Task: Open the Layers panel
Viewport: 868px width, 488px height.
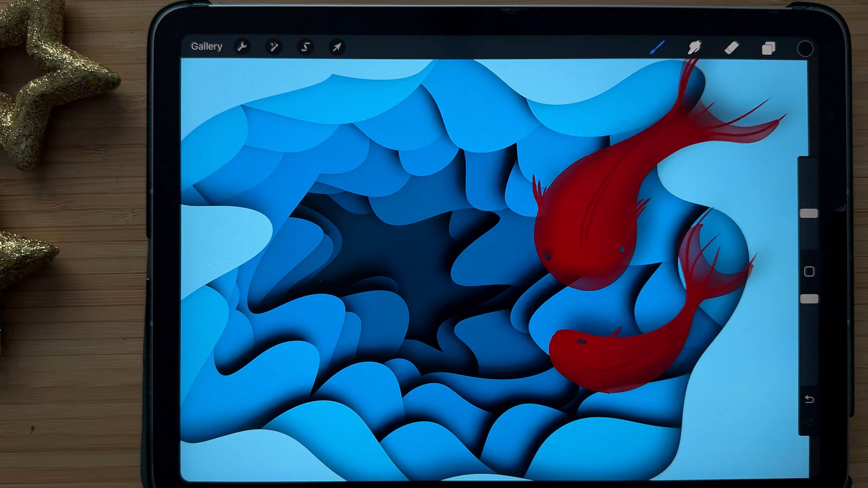Action: (x=768, y=49)
